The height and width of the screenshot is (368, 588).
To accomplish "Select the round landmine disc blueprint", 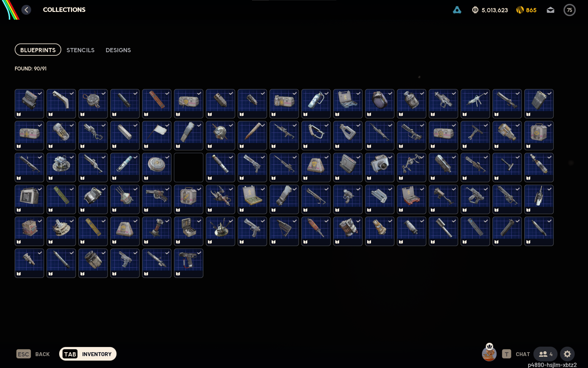I will pyautogui.click(x=157, y=168).
